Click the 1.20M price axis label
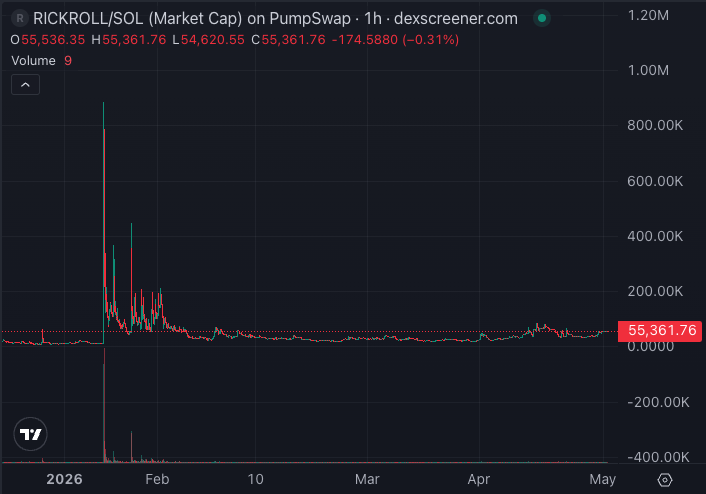 648,16
